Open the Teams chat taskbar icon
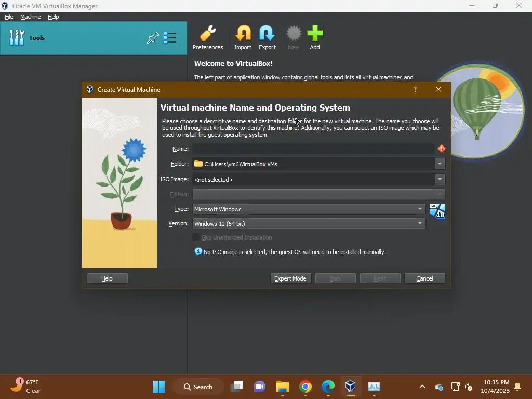Screen dimensions: 532x399 pyautogui.click(x=260, y=387)
